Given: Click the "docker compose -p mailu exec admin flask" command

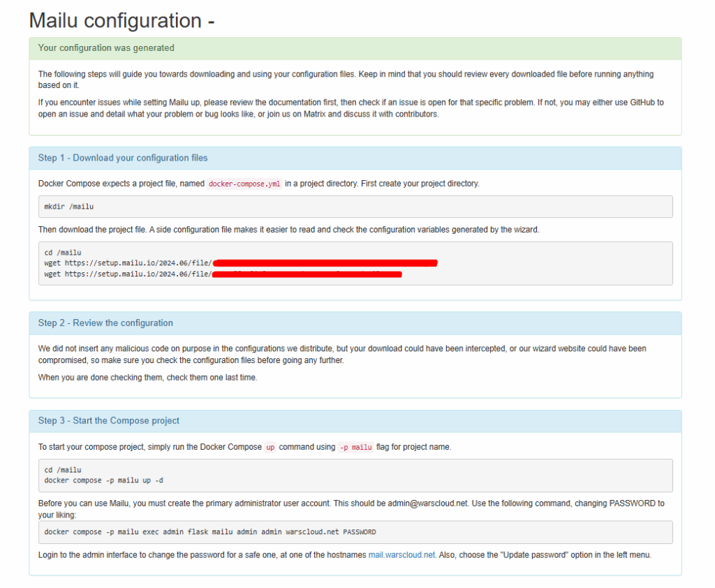Looking at the screenshot, I should click(355, 532).
